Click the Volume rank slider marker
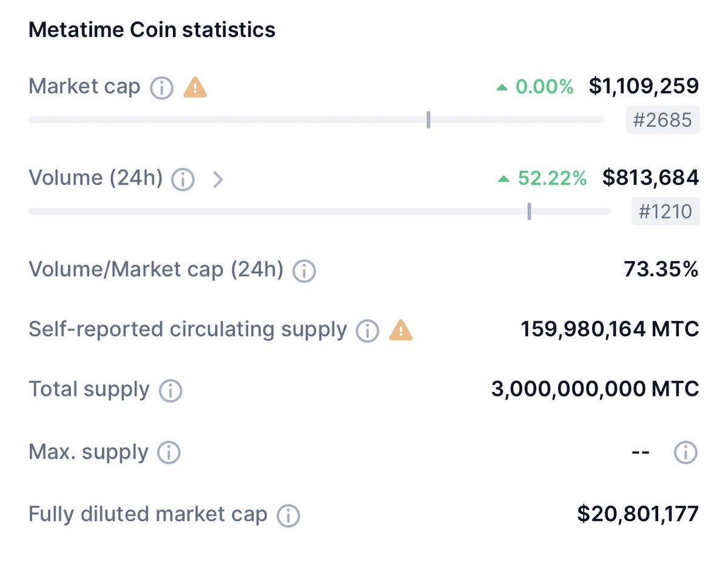The image size is (728, 564). point(529,211)
